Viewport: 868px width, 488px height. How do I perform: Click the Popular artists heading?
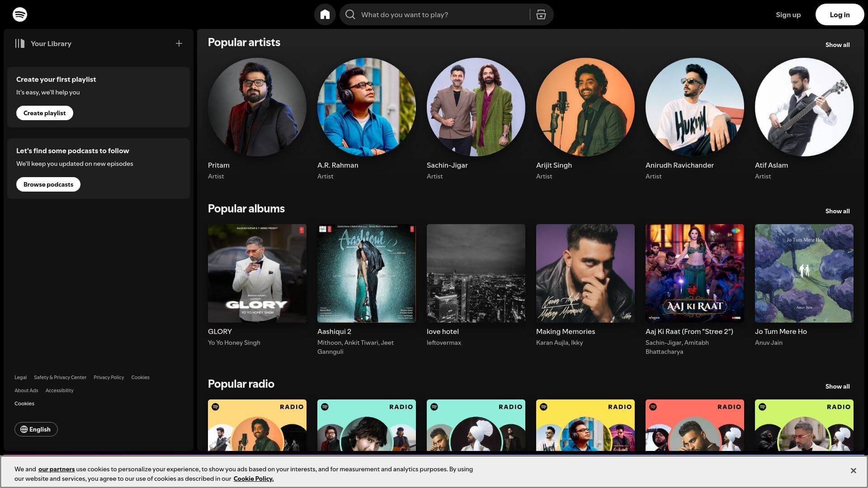(x=244, y=42)
